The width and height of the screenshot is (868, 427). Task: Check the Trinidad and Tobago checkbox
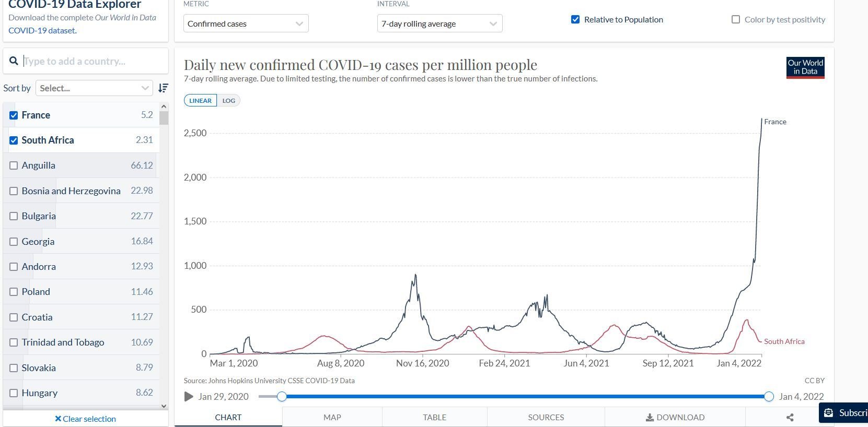pyautogui.click(x=14, y=342)
